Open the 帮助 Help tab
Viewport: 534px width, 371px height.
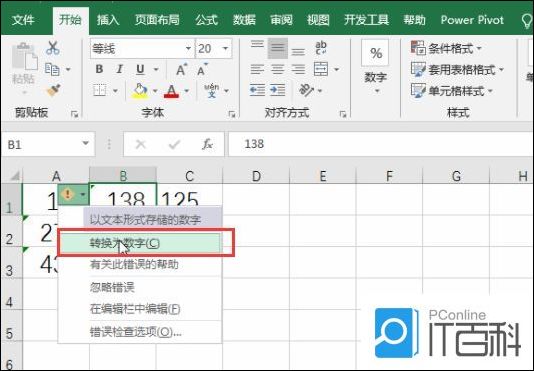click(x=414, y=20)
